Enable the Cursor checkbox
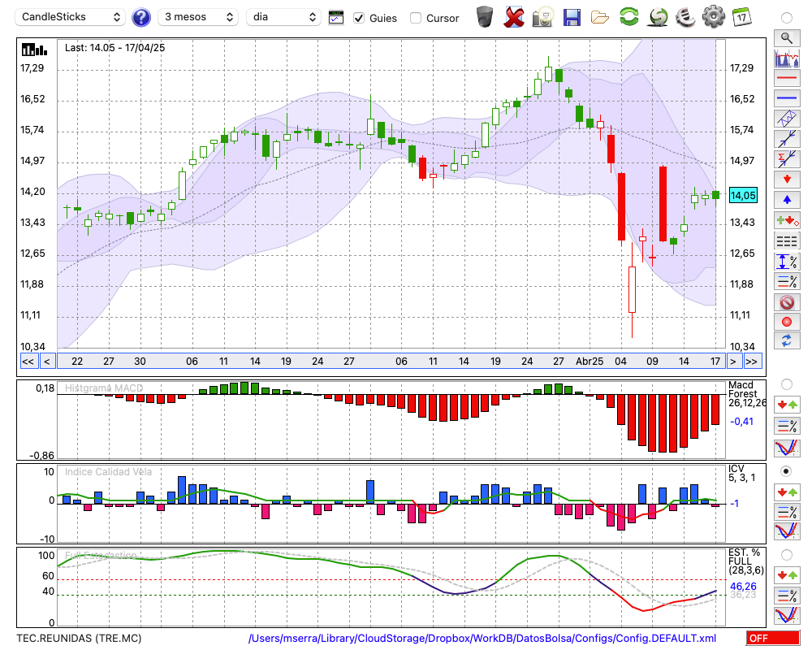This screenshot has width=812, height=650. click(x=415, y=18)
